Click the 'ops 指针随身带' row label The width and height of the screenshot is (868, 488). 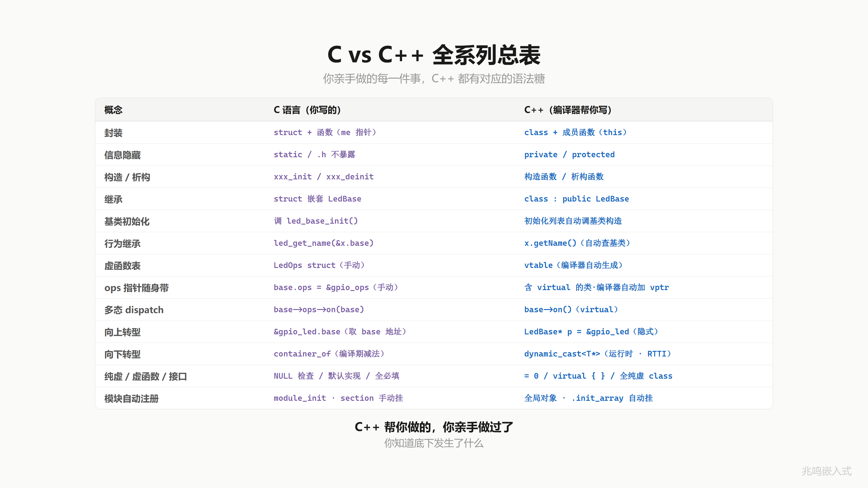pyautogui.click(x=137, y=288)
